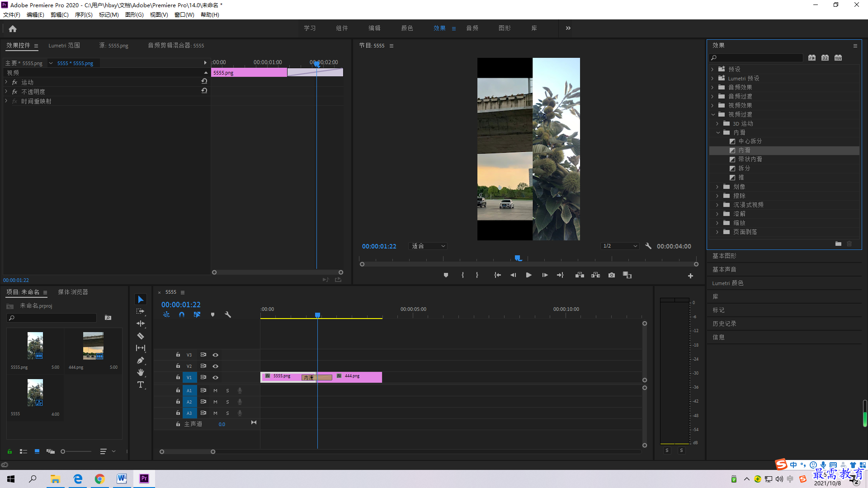Image resolution: width=868 pixels, height=488 pixels.
Task: Toggle lock on track A3
Action: tap(178, 413)
